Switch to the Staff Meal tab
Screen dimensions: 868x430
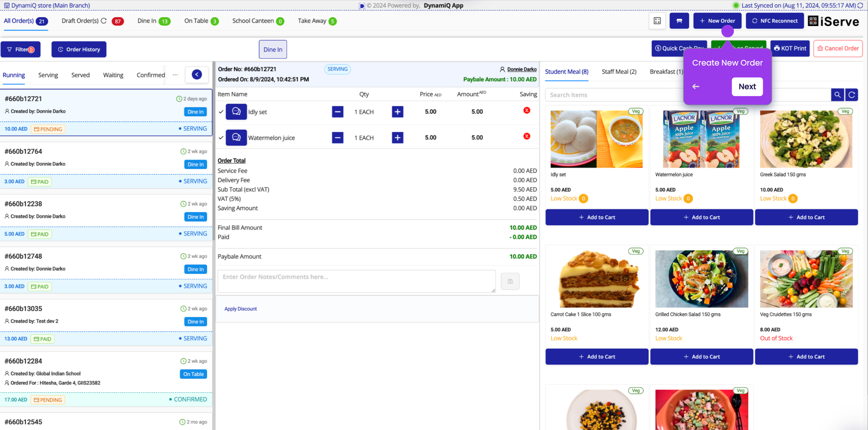(x=619, y=72)
